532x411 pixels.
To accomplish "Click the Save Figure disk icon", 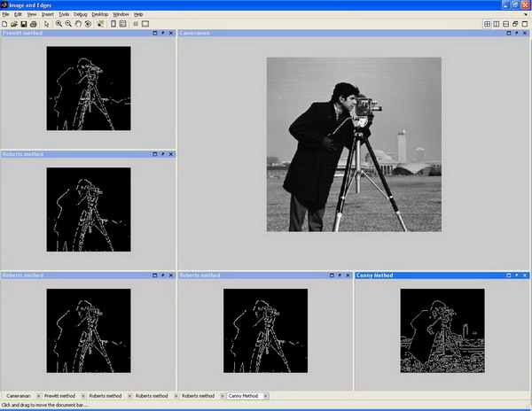I will point(23,24).
